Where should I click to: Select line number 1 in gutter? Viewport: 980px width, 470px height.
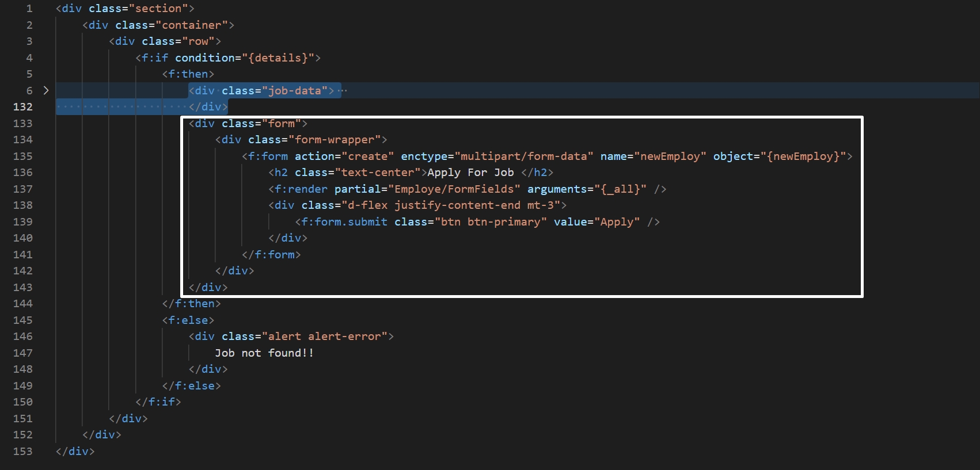coord(29,9)
